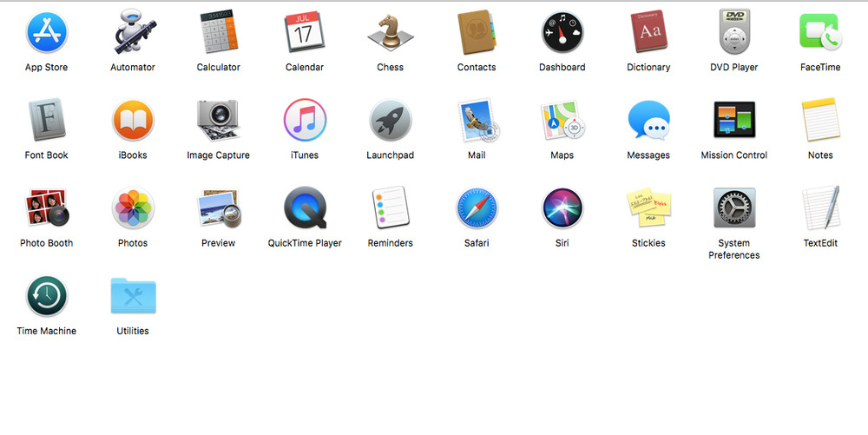
Task: Open the Mail stamp icon
Action: coord(478,120)
